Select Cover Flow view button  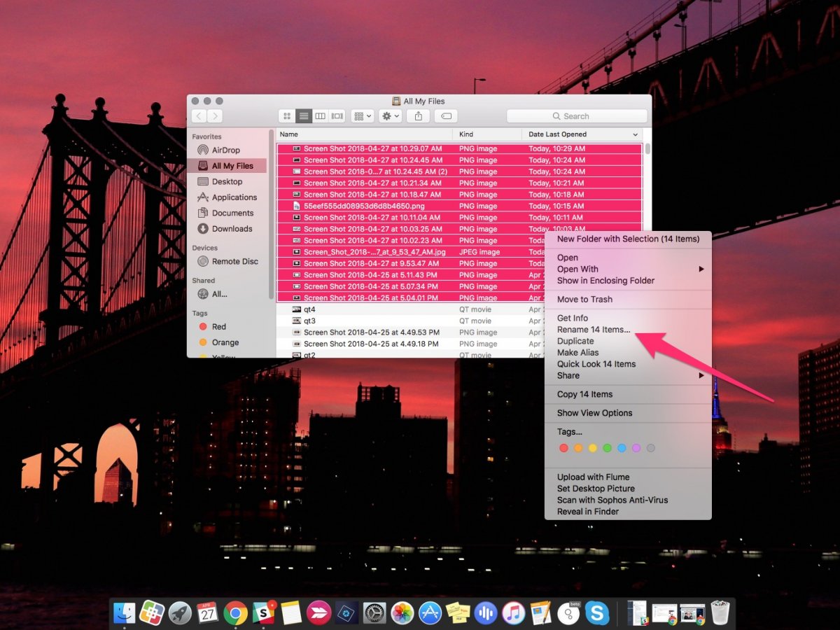click(337, 116)
